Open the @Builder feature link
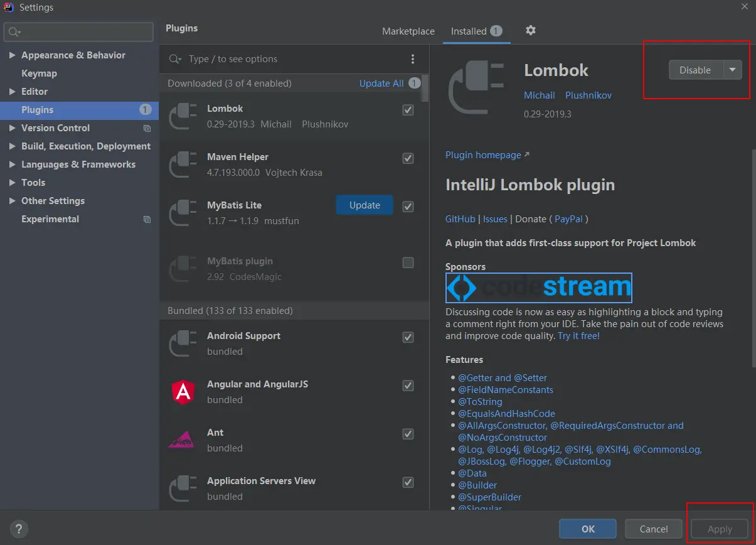The width and height of the screenshot is (756, 545). 477,485
